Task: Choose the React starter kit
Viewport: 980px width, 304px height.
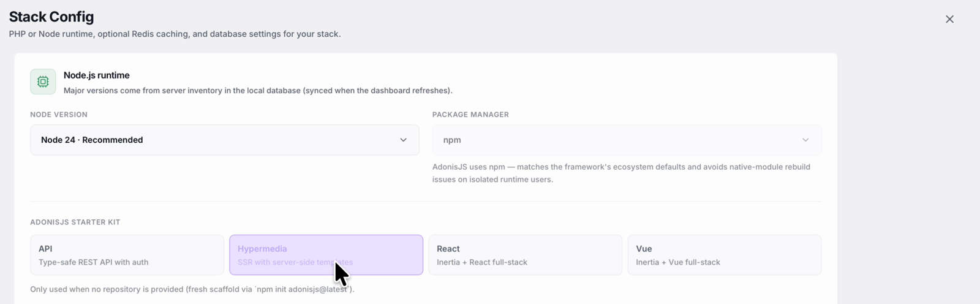Action: click(525, 255)
